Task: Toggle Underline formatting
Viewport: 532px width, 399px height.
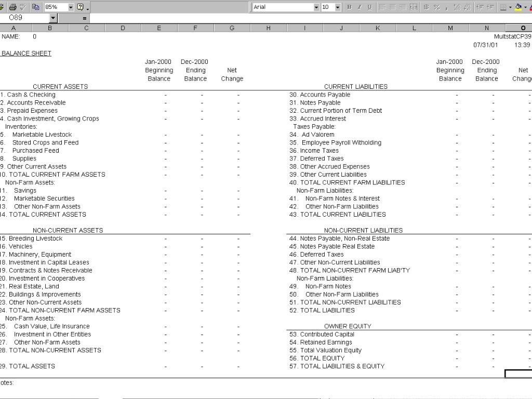Action: point(369,7)
